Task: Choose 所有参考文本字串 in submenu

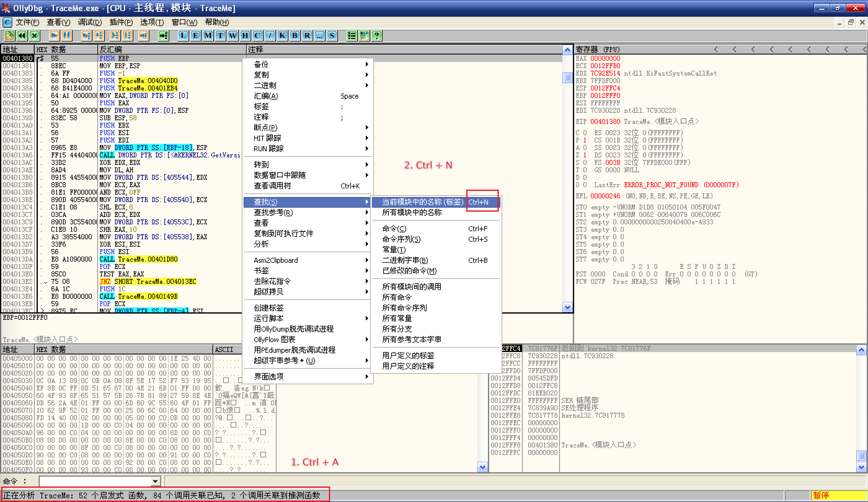Action: 411,339
